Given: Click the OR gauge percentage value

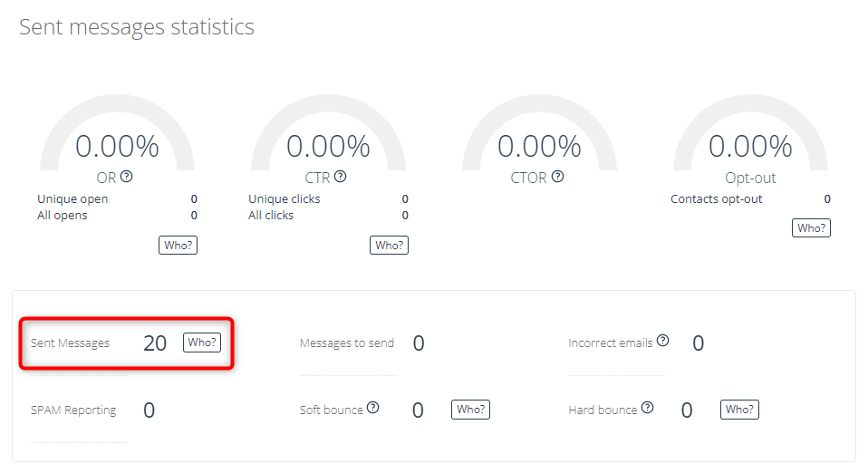Looking at the screenshot, I should [118, 147].
